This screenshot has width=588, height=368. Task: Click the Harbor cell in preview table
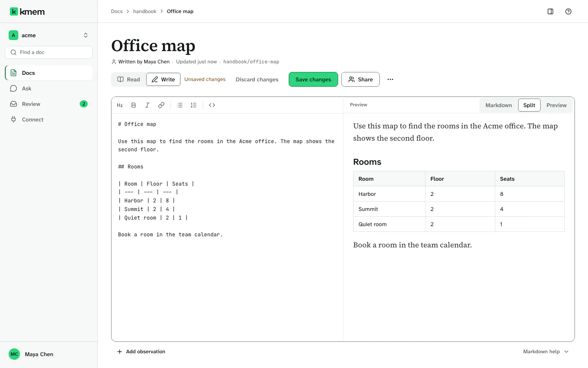coord(389,194)
